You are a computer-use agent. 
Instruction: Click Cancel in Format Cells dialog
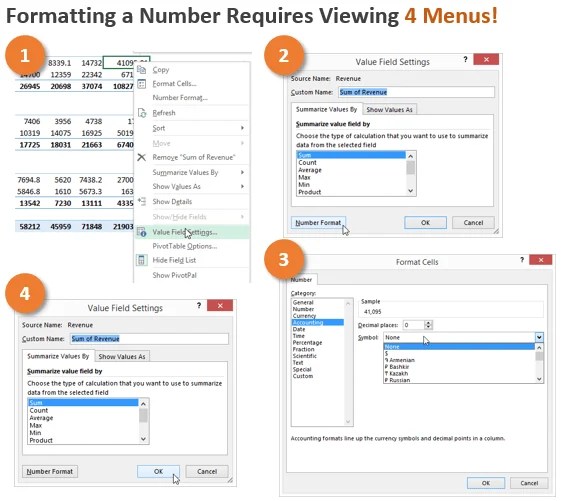pos(529,483)
